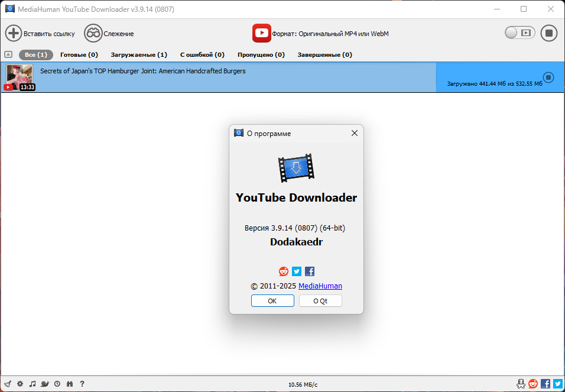Image resolution: width=565 pixels, height=392 pixels.
Task: Stop the download of the burger video
Action: (548, 77)
